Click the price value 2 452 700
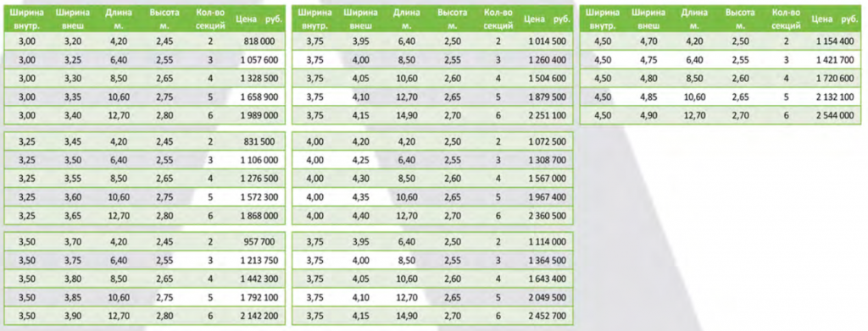Viewport: 868px width, 331px height. (x=548, y=317)
